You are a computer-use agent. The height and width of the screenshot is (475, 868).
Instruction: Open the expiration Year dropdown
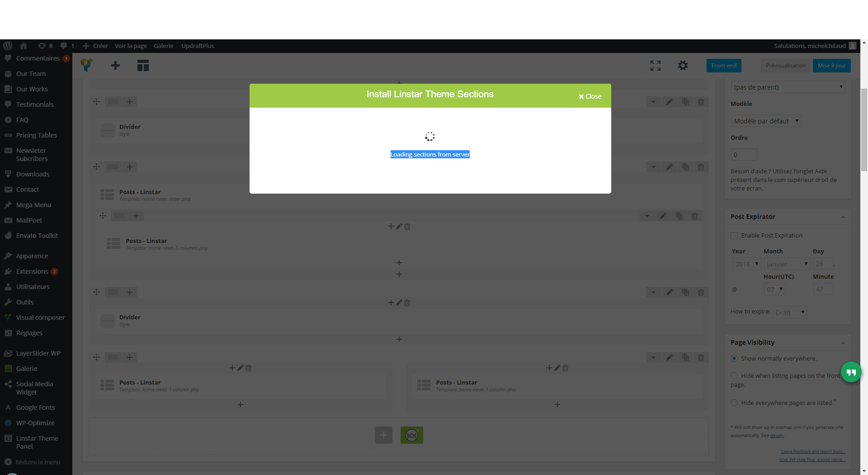[746, 264]
